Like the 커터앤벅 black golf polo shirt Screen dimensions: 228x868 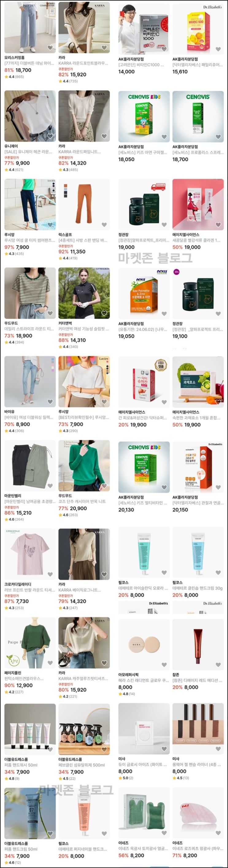[104, 313]
